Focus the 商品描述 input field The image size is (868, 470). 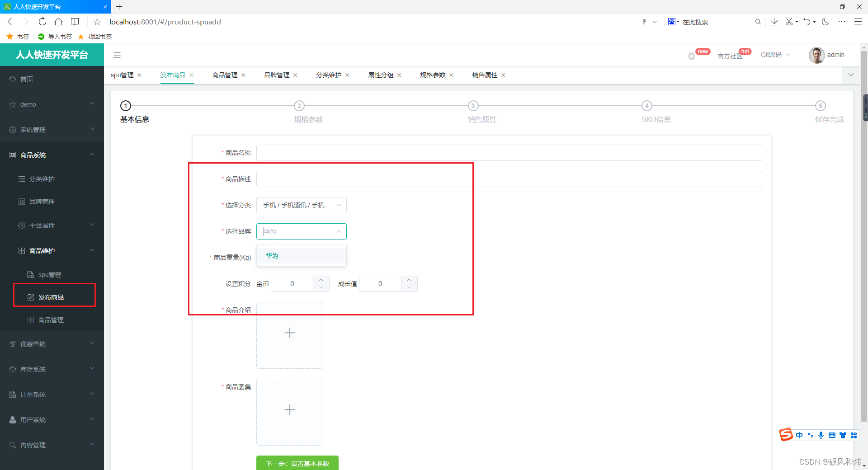tap(509, 179)
